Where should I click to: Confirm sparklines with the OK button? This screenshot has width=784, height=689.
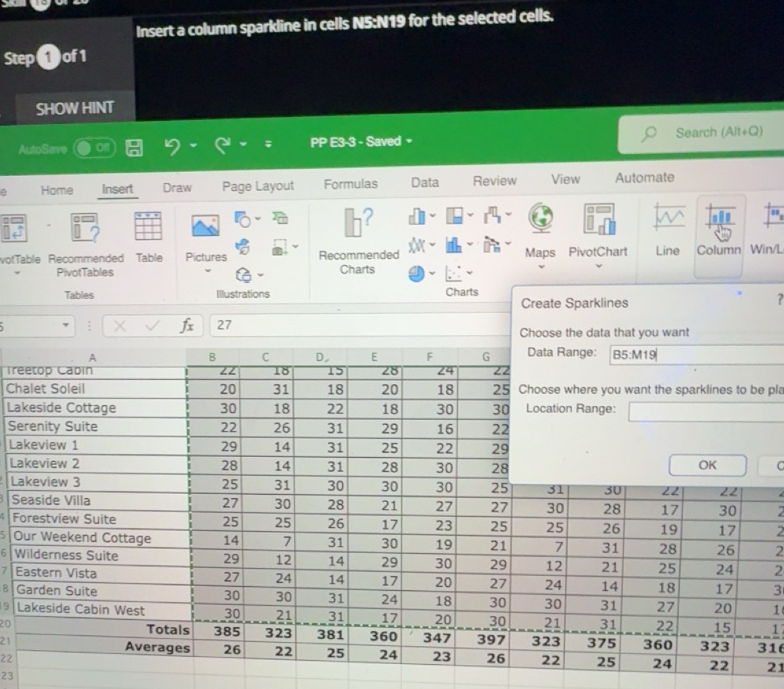point(707,464)
